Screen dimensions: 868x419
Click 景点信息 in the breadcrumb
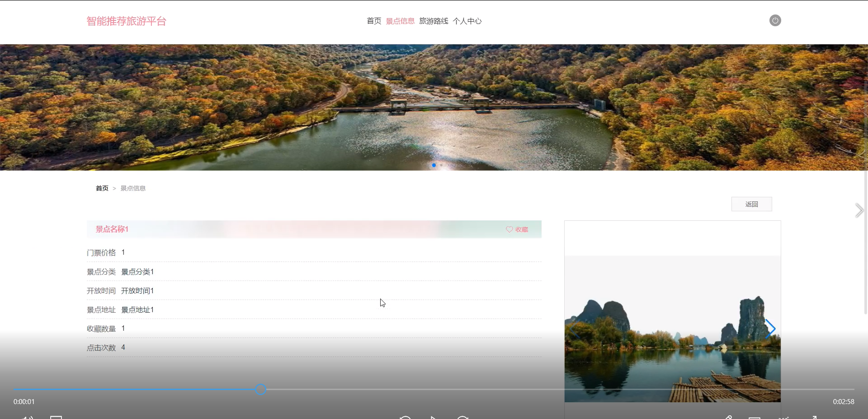[x=133, y=188]
